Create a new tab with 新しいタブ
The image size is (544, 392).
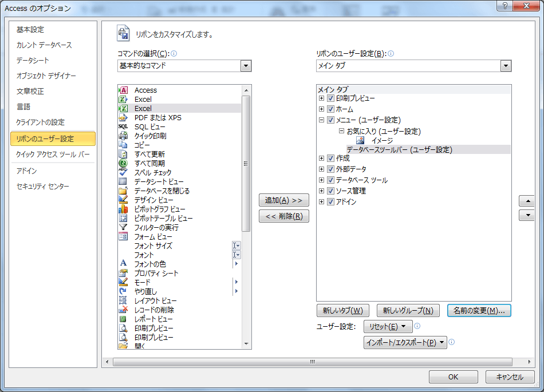tap(343, 311)
